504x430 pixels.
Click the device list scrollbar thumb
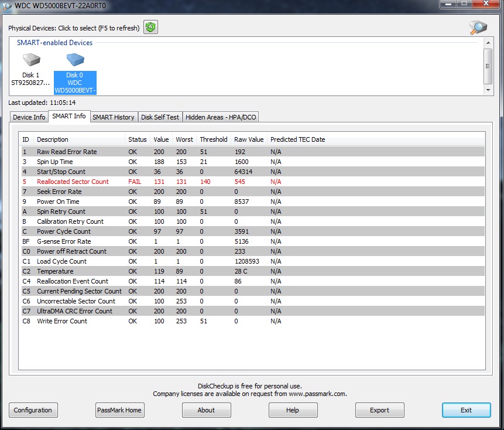click(x=488, y=66)
